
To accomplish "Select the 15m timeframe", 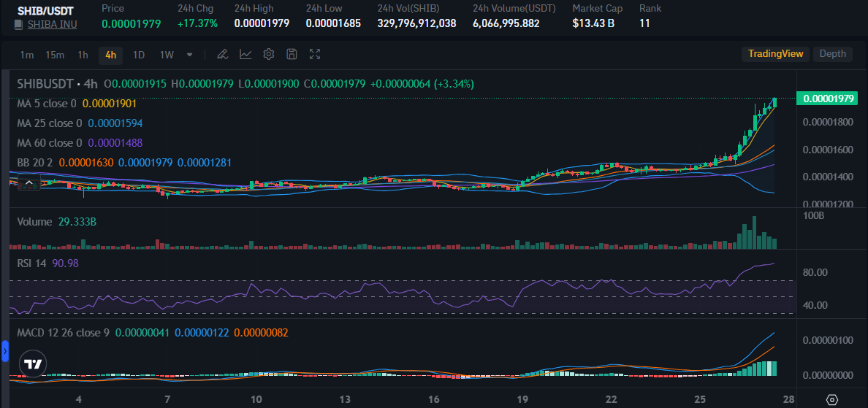I will (55, 55).
